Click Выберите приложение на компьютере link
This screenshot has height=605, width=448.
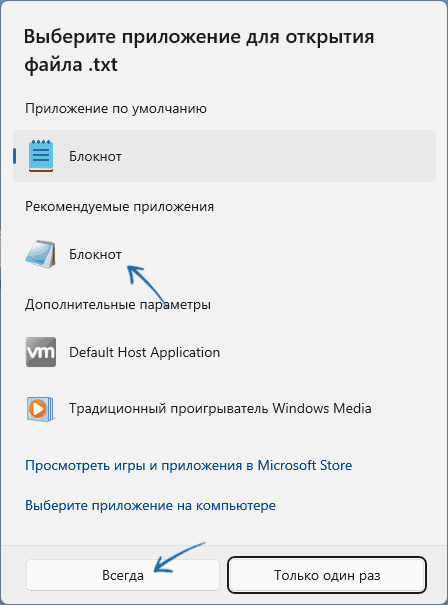pyautogui.click(x=150, y=505)
